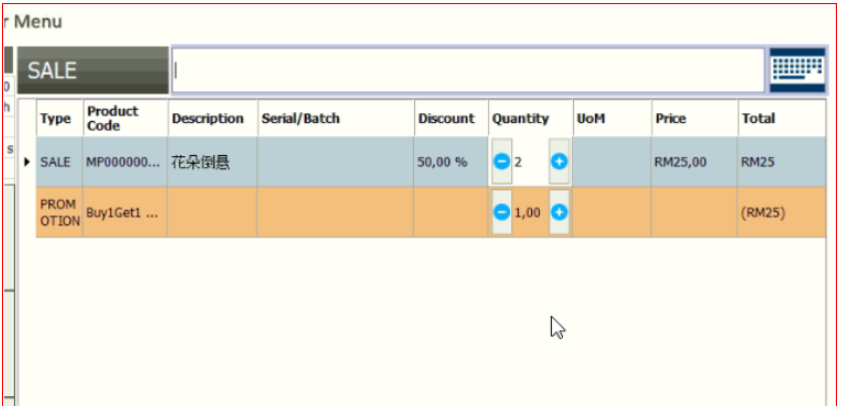Click quantity value 1,00 in PROMOTION row
Viewport: 841px width, 406px height.
530,213
